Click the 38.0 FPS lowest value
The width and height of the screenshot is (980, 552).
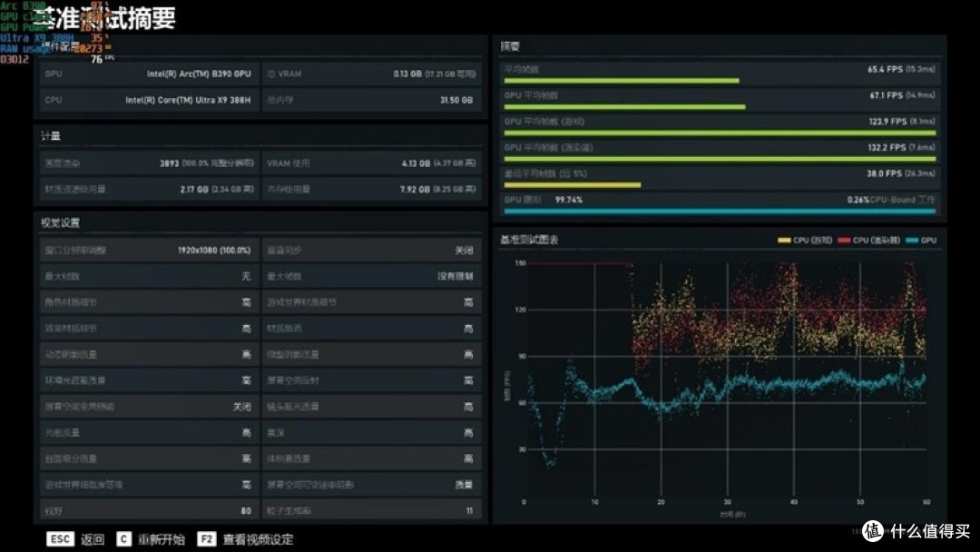885,173
